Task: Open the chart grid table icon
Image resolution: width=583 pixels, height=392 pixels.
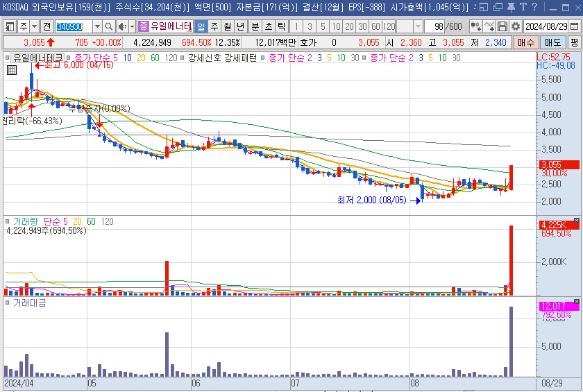Action: click(12, 70)
